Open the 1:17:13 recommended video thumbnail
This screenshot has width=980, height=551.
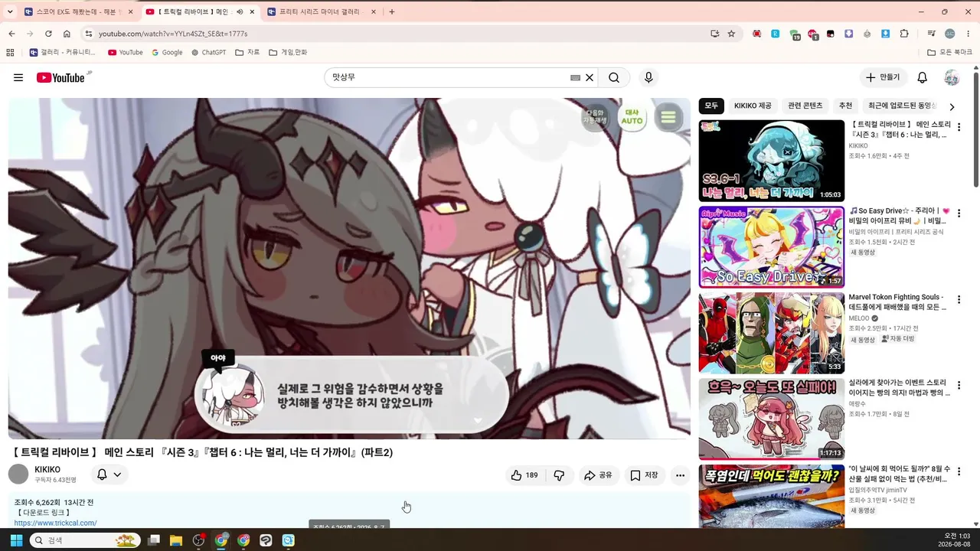coord(771,419)
